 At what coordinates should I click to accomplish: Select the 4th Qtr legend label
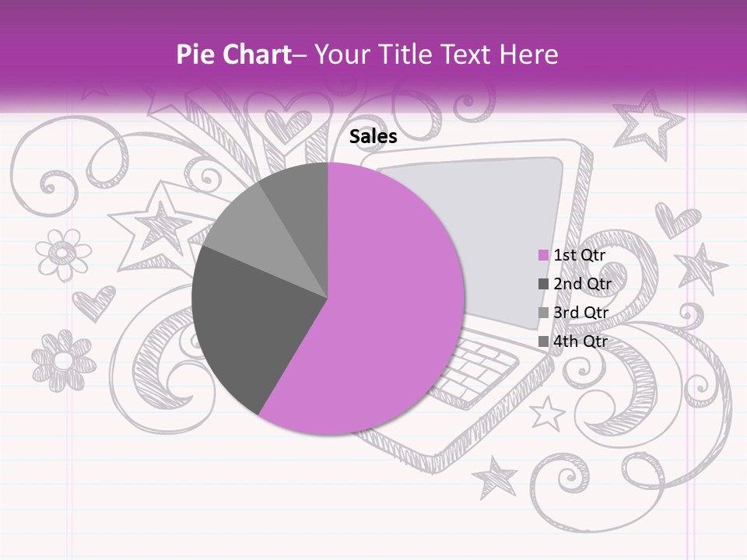[x=580, y=341]
